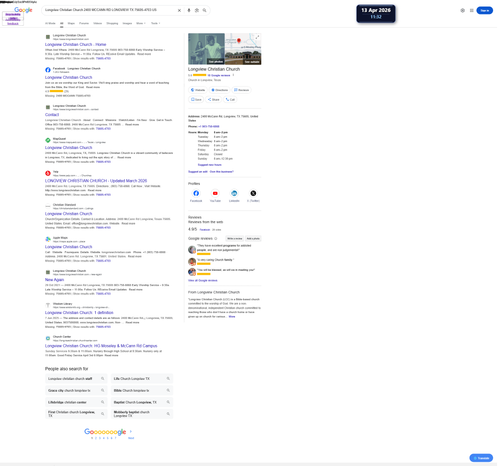Image resolution: width=500 pixels, height=466 pixels.
Task: Clear the search box with the X icon
Action: point(179,10)
